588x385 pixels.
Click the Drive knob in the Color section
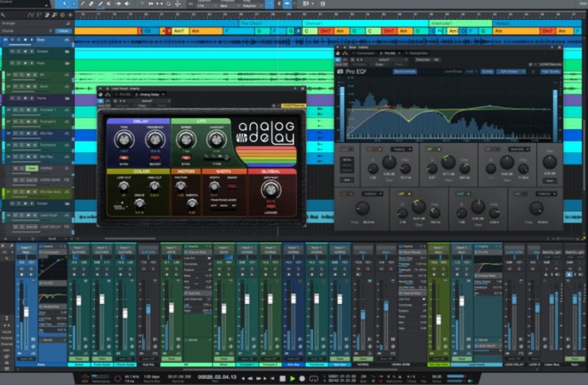[x=138, y=203]
